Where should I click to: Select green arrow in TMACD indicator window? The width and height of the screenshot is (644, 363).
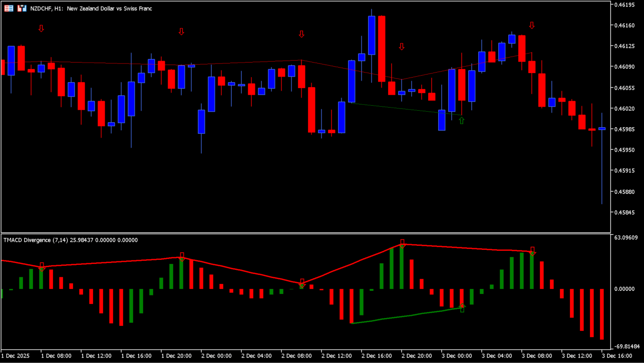(462, 308)
